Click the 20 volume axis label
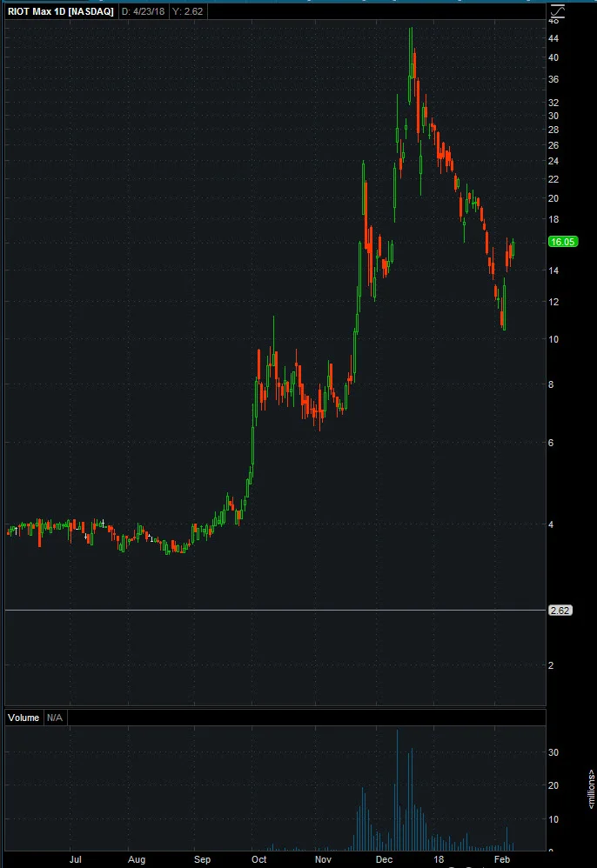Screen dimensions: 597x868 [553, 786]
